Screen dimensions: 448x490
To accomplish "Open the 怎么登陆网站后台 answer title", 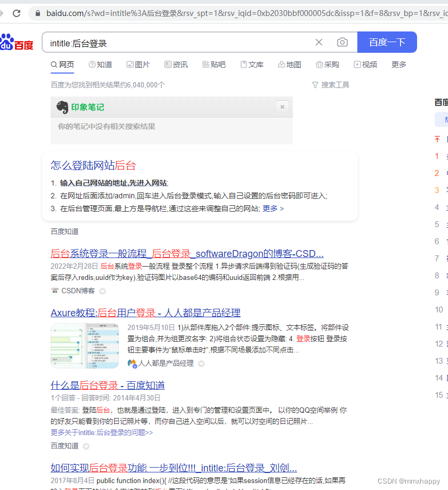I will tap(93, 165).
